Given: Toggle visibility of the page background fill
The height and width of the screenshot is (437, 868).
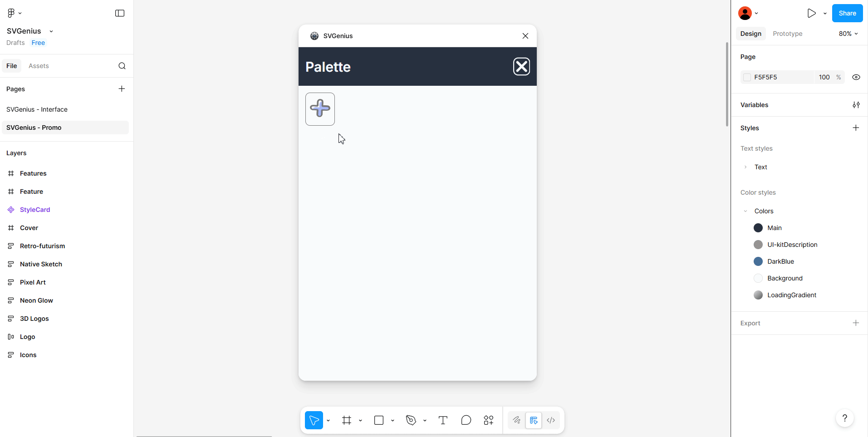Looking at the screenshot, I should tap(856, 77).
